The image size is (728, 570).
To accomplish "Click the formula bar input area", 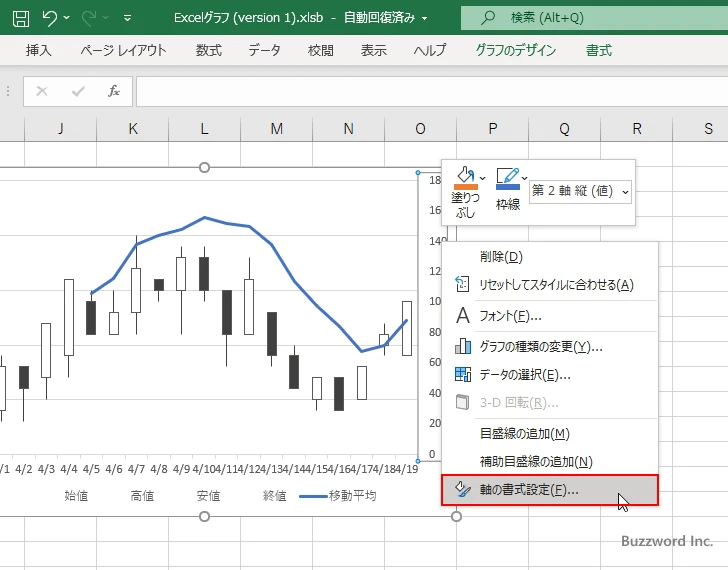I will tap(432, 91).
